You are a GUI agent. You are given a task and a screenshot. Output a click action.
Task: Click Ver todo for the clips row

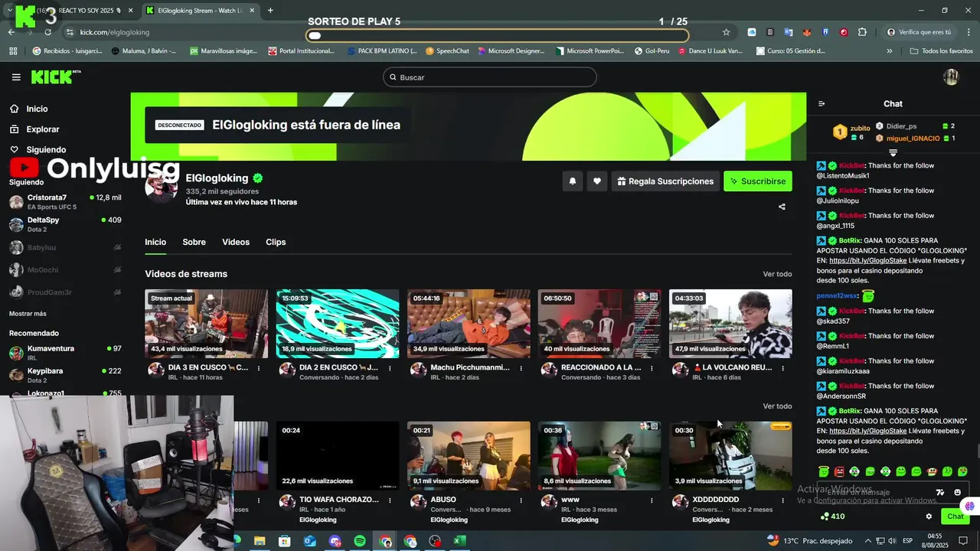[777, 406]
